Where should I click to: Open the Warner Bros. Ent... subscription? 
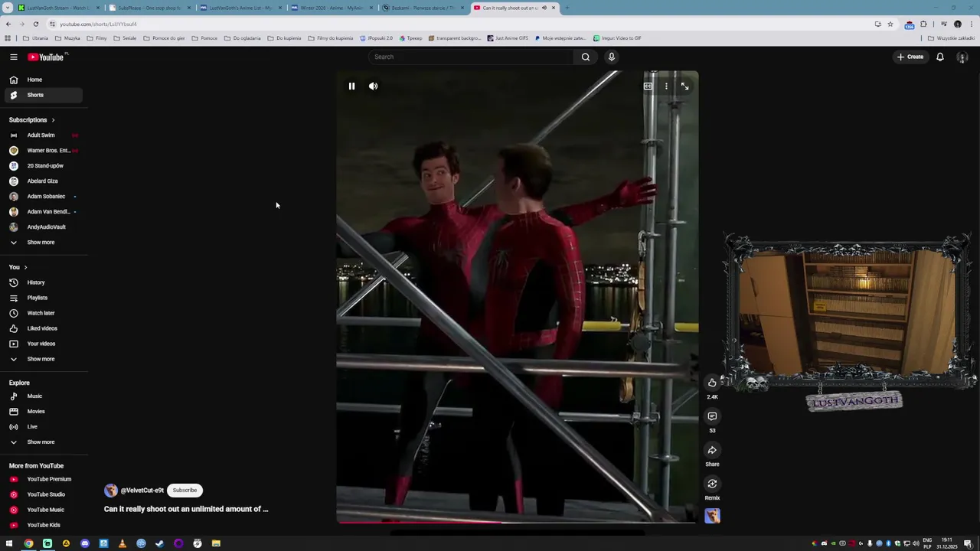(x=42, y=151)
